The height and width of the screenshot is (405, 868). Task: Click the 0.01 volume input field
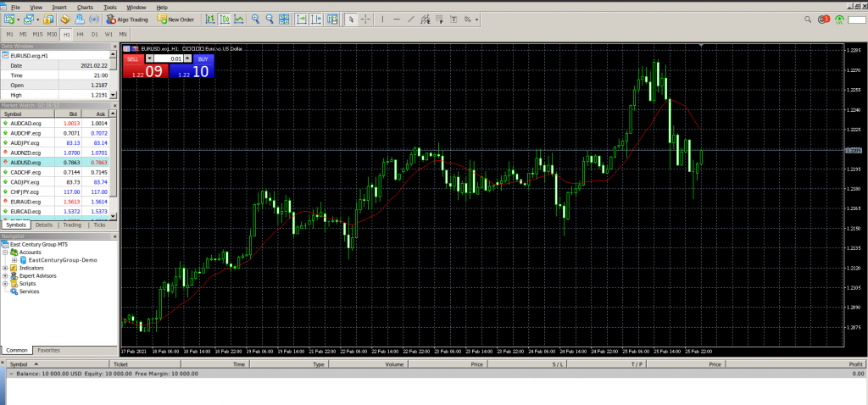(169, 58)
